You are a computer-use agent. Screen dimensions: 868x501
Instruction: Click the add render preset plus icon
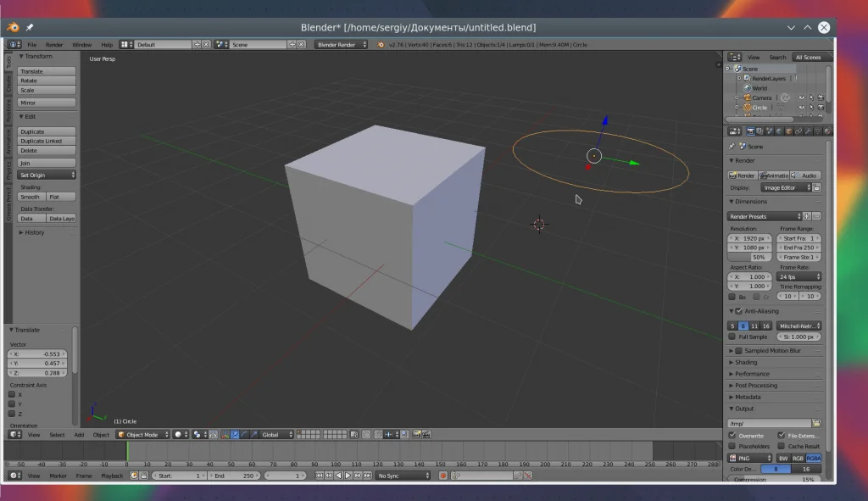tap(807, 216)
